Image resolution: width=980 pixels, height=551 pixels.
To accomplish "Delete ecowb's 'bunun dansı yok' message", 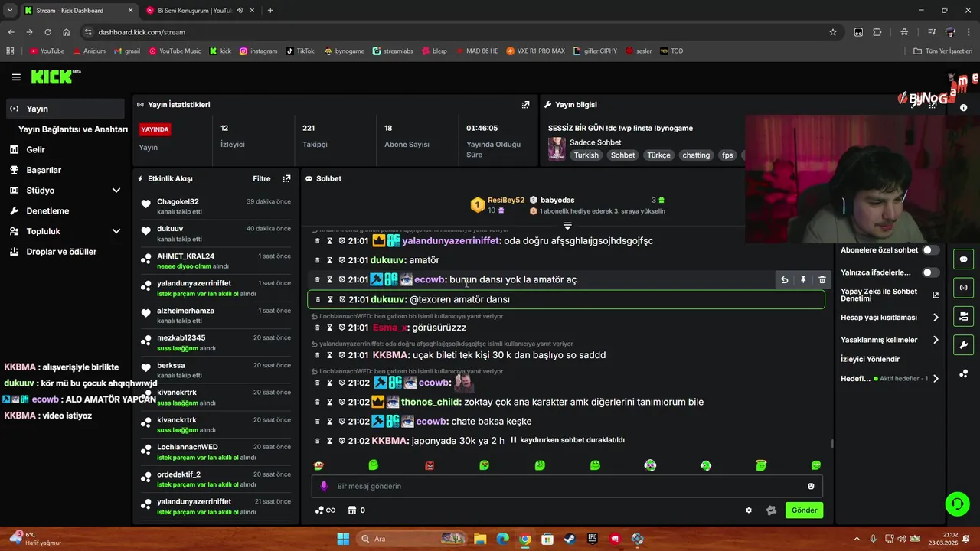I will coord(822,280).
